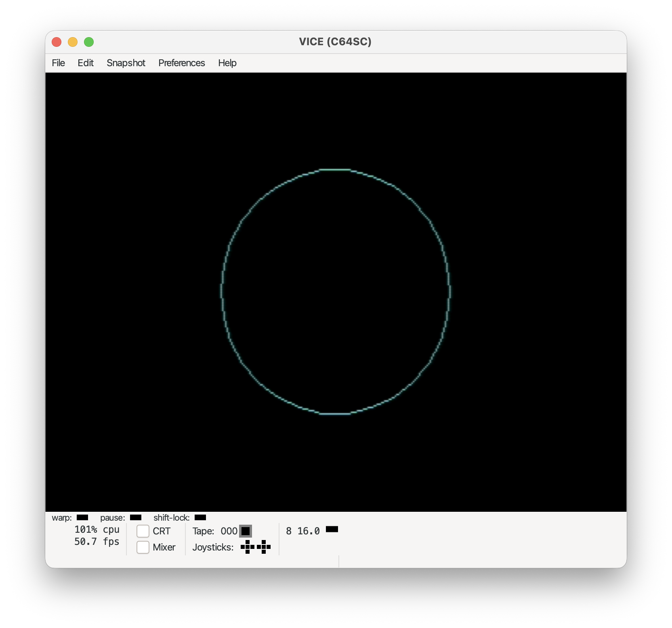
Task: Click the Tape counter 000 readout
Action: click(x=229, y=531)
